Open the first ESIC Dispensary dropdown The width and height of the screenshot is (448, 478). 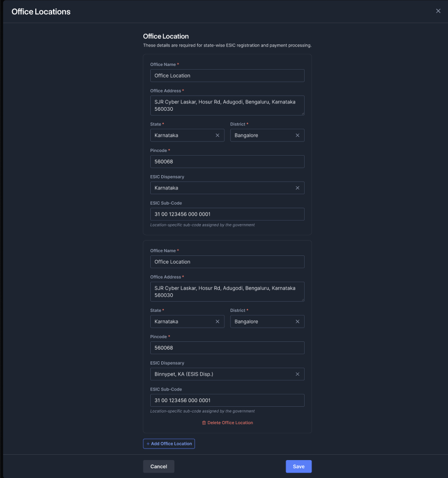tap(221, 188)
